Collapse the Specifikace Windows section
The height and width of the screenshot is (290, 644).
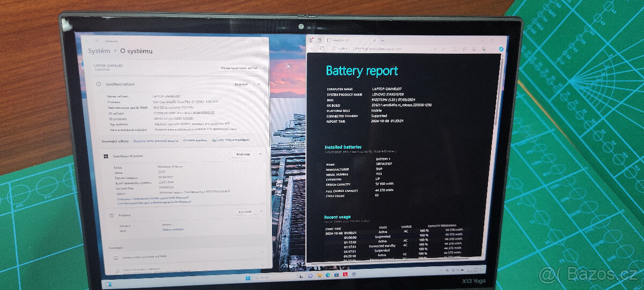pos(261,155)
